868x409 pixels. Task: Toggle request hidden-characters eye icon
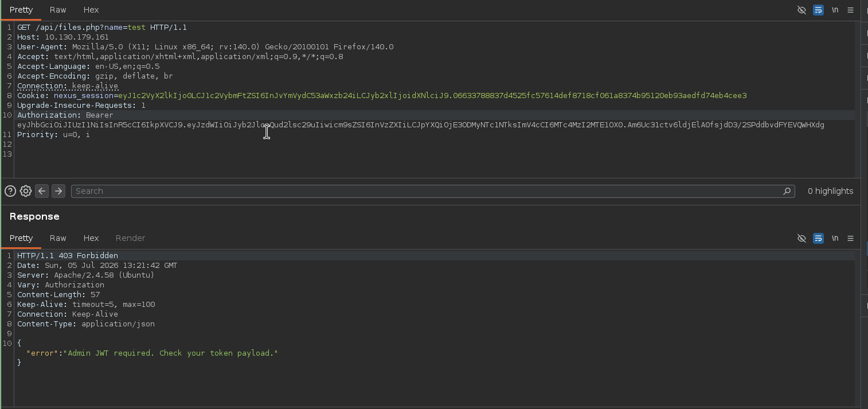(x=802, y=10)
